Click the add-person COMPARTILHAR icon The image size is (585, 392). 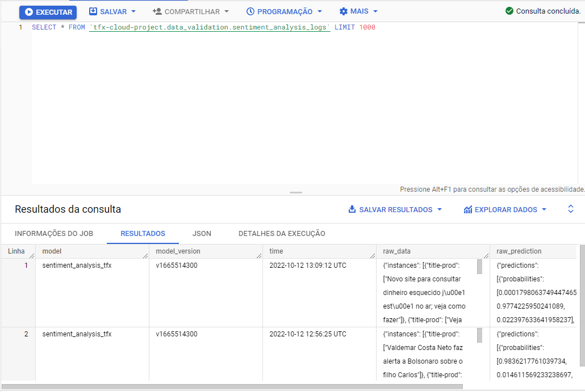point(157,11)
